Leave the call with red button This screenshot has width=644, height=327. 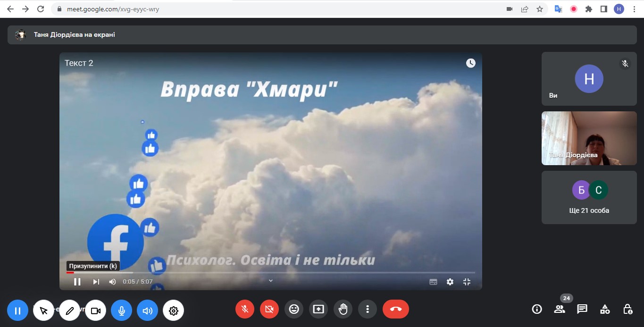pyautogui.click(x=395, y=310)
